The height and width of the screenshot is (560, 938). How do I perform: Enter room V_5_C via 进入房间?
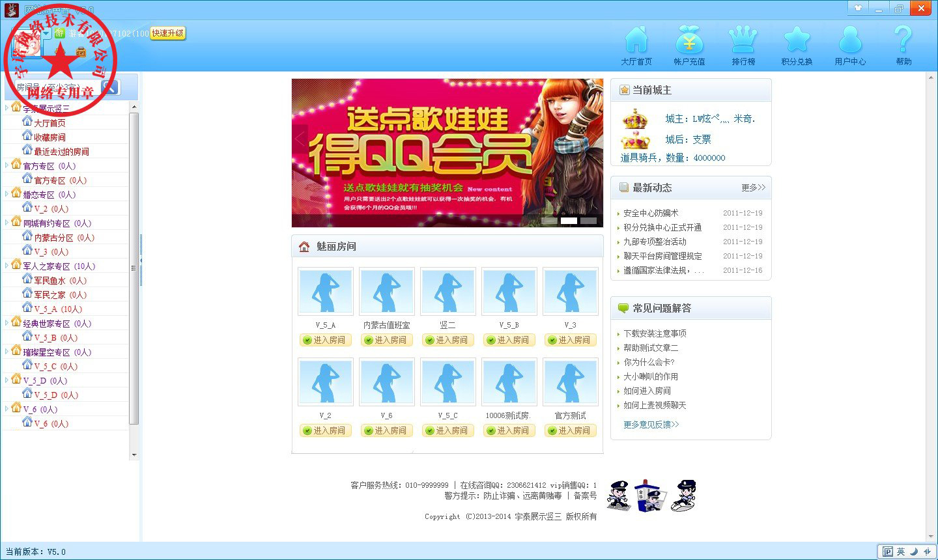(x=448, y=430)
